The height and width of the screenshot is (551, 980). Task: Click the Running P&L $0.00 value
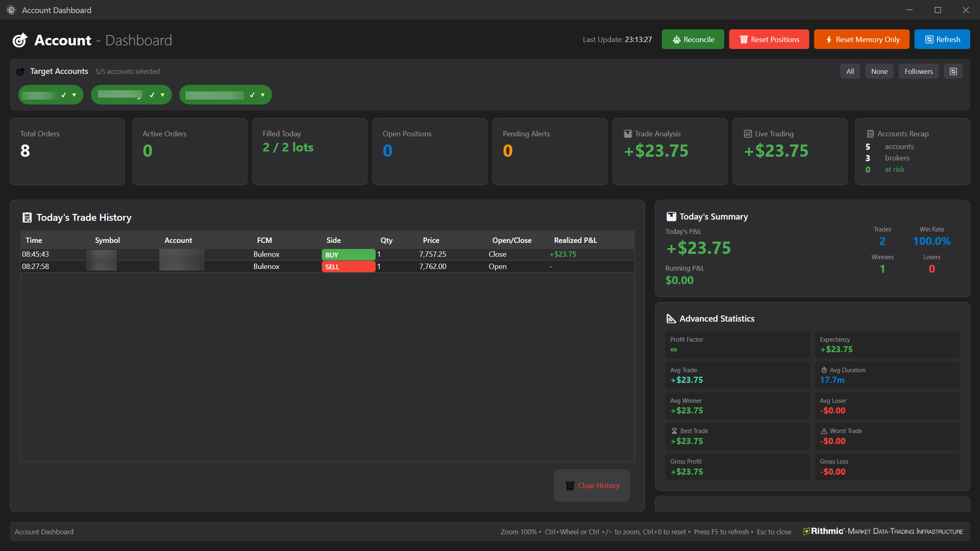tap(679, 280)
